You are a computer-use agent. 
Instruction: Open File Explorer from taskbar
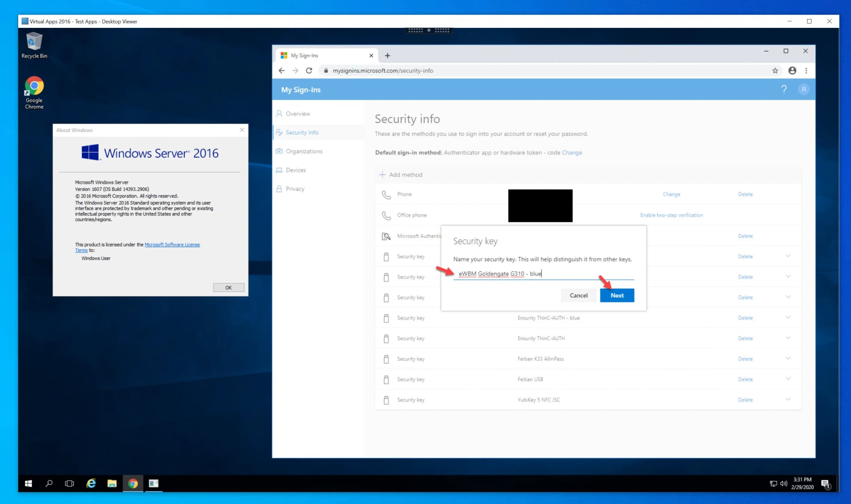tap(112, 483)
